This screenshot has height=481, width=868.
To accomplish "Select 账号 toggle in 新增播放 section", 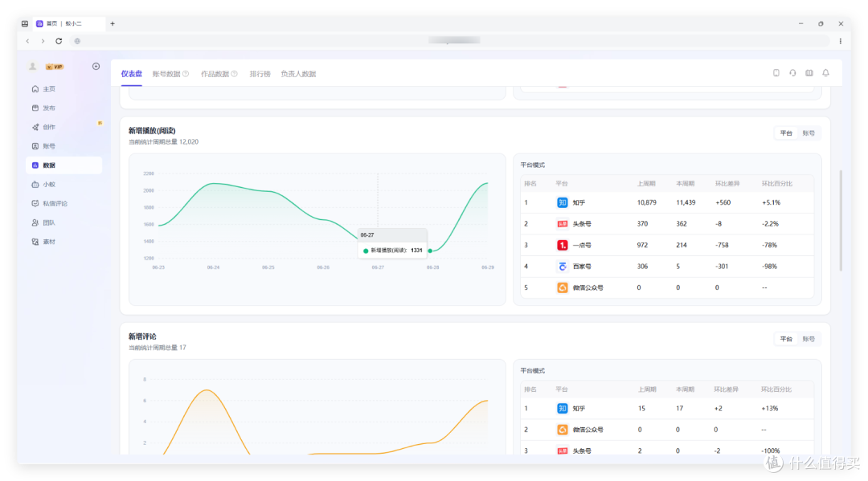I will tap(809, 133).
